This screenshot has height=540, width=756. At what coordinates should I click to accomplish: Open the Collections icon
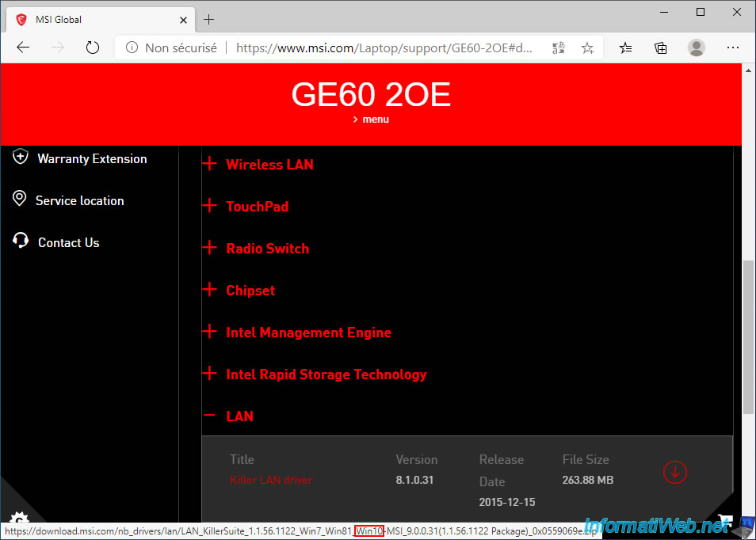click(x=661, y=48)
